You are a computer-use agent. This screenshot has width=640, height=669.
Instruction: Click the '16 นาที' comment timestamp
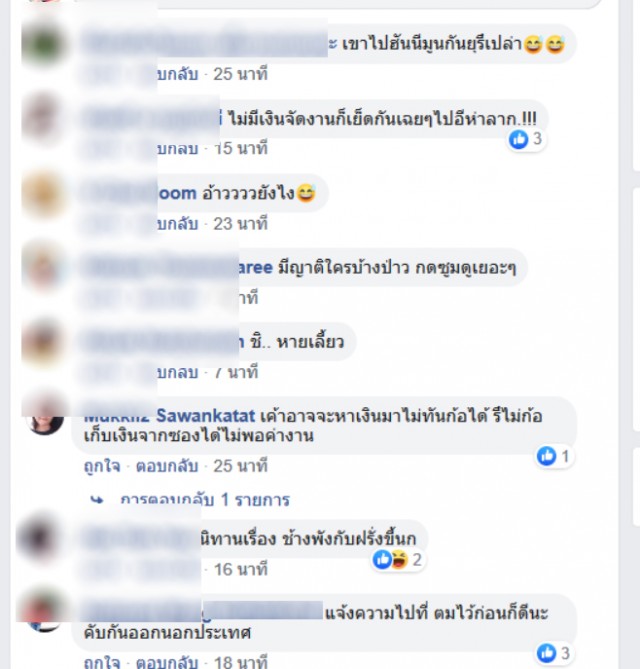click(x=241, y=569)
